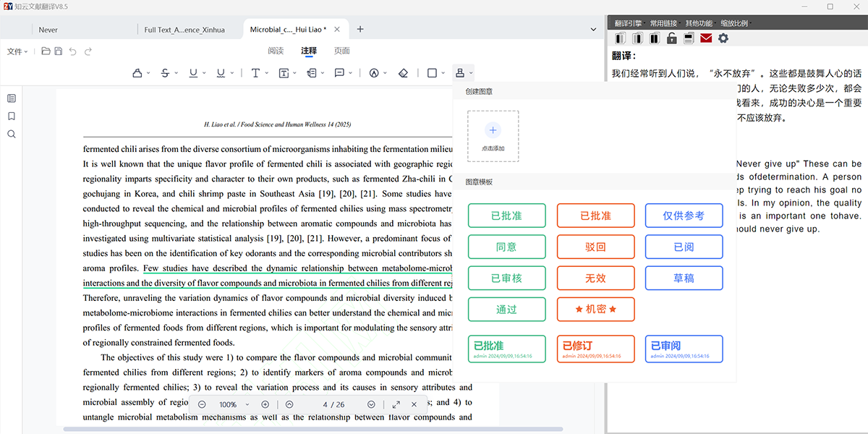The width and height of the screenshot is (868, 434).
Task: Pick the blue 草稿 draft stamp template
Action: click(x=684, y=278)
